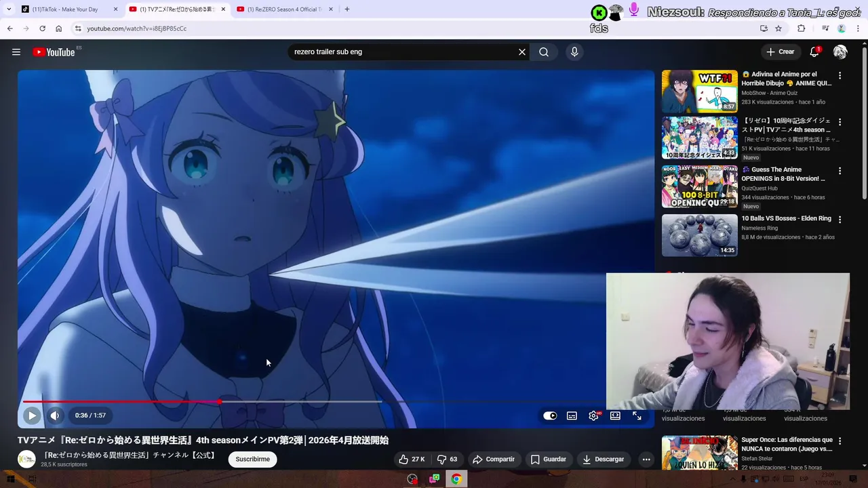Subscribe with the Suscribirme button
The image size is (868, 488).
coord(252,460)
